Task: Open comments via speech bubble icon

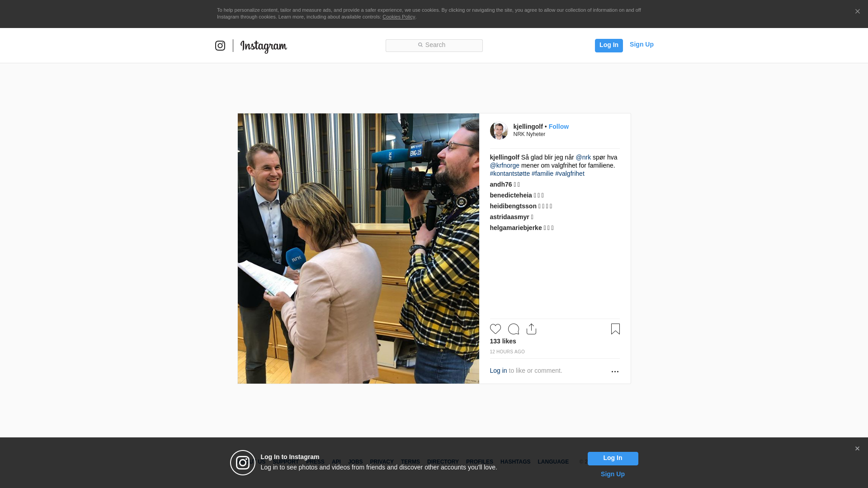Action: (513, 329)
